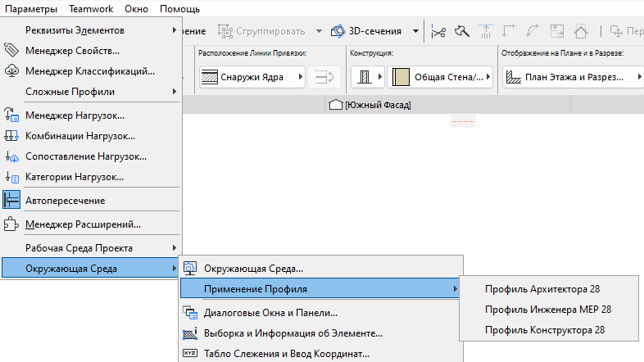Click the resize-box toolbar icon
Viewport: 644px width, 362px height.
pyautogui.click(x=557, y=31)
